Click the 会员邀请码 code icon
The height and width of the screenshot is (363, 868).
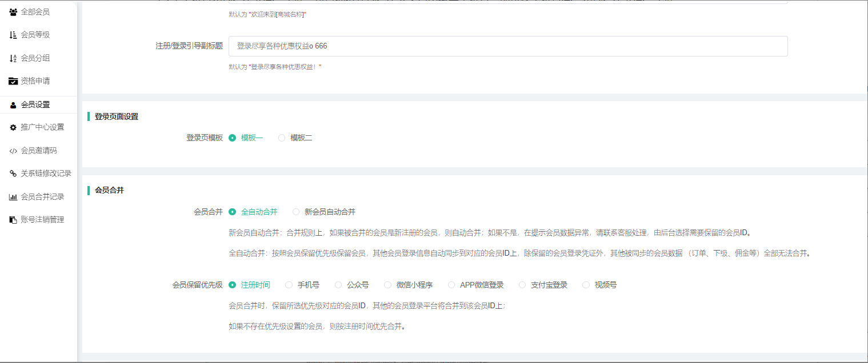(x=13, y=151)
